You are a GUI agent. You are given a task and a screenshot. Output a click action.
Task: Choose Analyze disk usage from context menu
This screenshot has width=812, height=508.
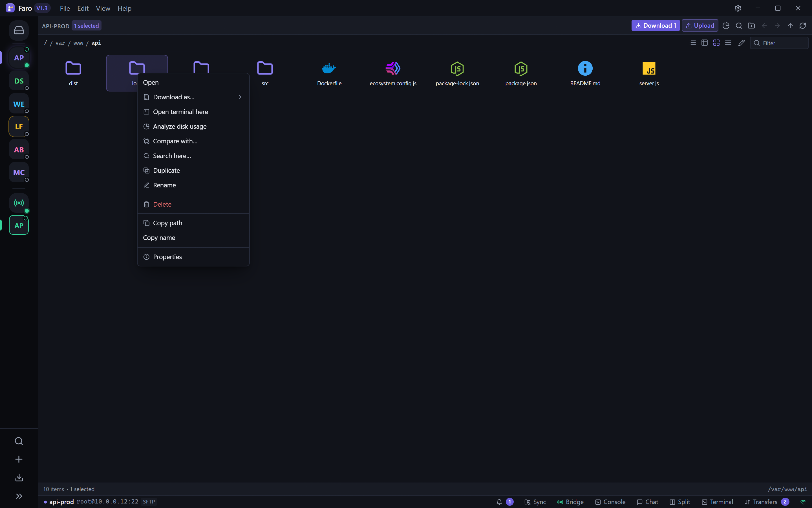pos(193,126)
